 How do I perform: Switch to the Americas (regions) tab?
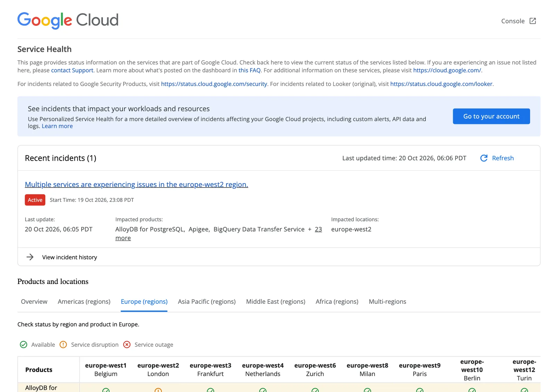pos(84,302)
